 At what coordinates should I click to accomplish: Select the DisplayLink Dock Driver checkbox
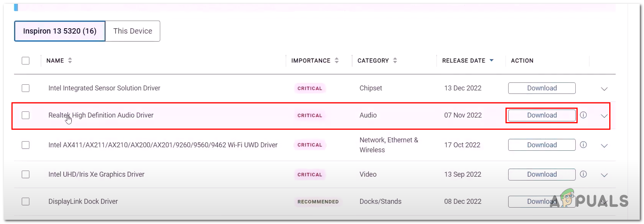click(26, 201)
